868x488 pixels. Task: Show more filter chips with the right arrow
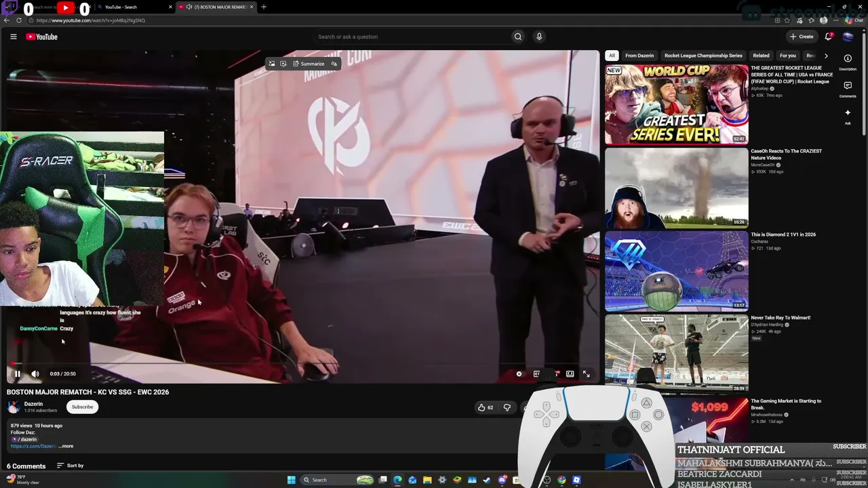pos(826,56)
